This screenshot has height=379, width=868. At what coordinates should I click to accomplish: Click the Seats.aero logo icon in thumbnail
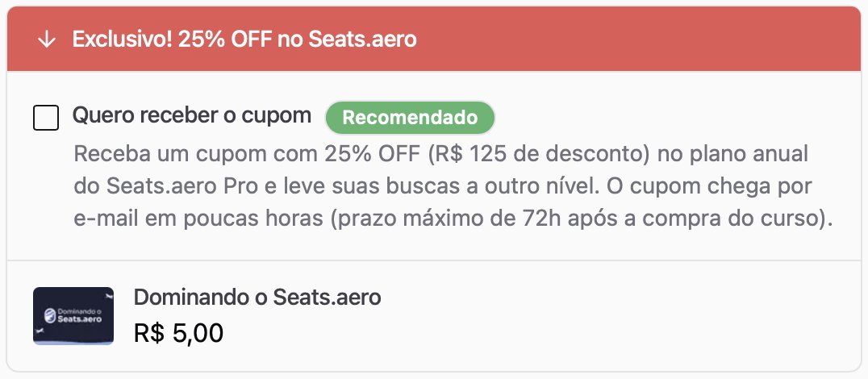pos(50,314)
